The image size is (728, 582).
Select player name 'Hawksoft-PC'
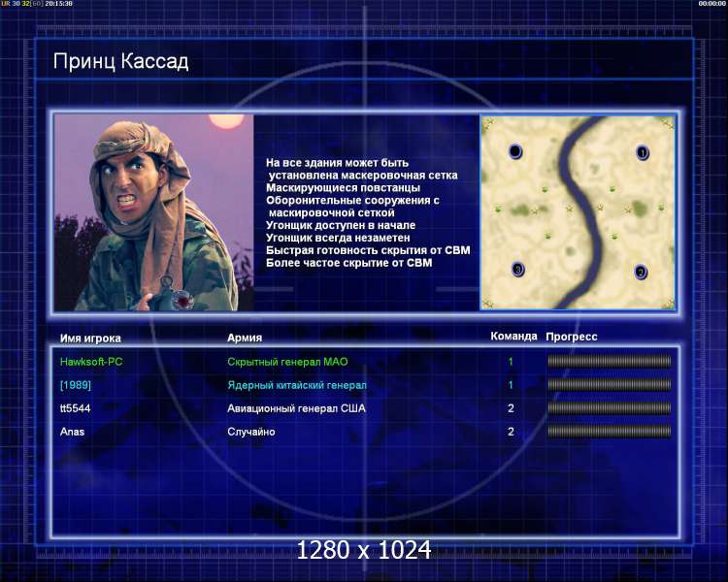(91, 362)
